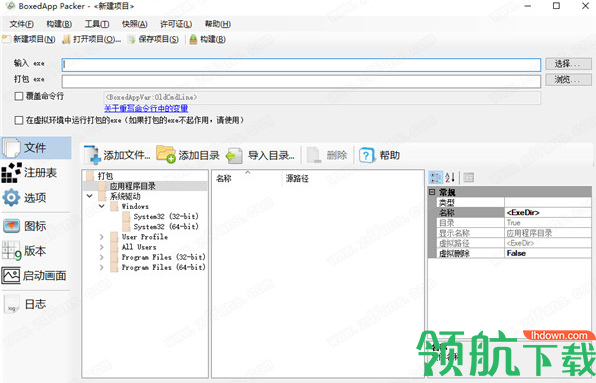
Task: Open the 快照(A) menu
Action: pyautogui.click(x=135, y=24)
